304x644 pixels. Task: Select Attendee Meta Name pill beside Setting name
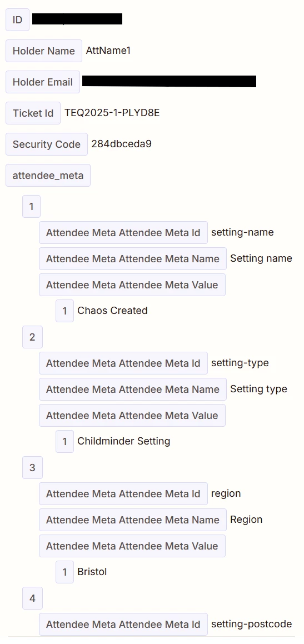pyautogui.click(x=133, y=259)
